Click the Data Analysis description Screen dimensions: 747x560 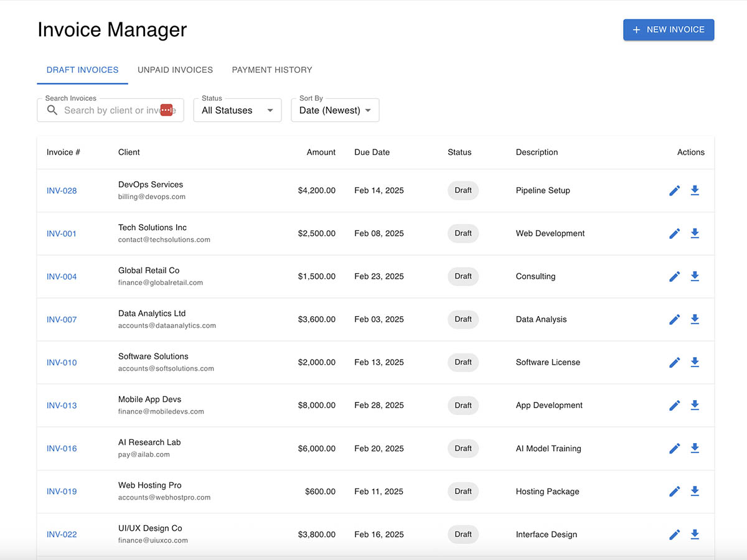(x=542, y=319)
